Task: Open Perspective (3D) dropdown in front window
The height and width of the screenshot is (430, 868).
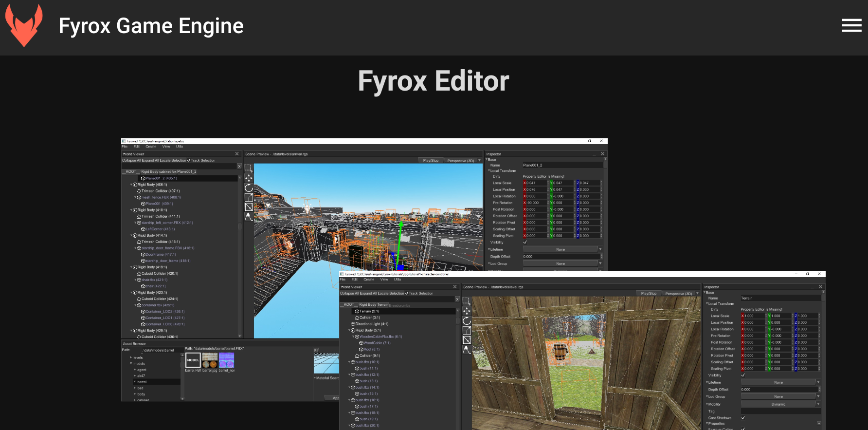Action: tap(681, 293)
